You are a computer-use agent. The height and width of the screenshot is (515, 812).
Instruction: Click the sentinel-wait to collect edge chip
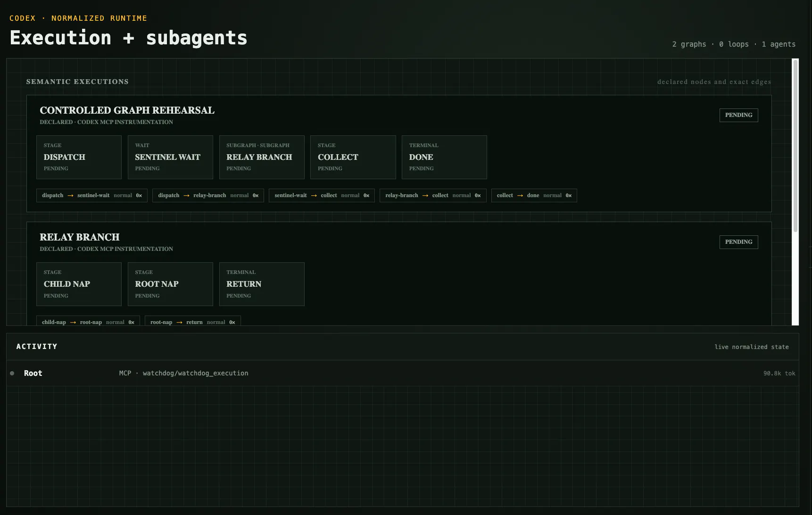click(x=322, y=195)
